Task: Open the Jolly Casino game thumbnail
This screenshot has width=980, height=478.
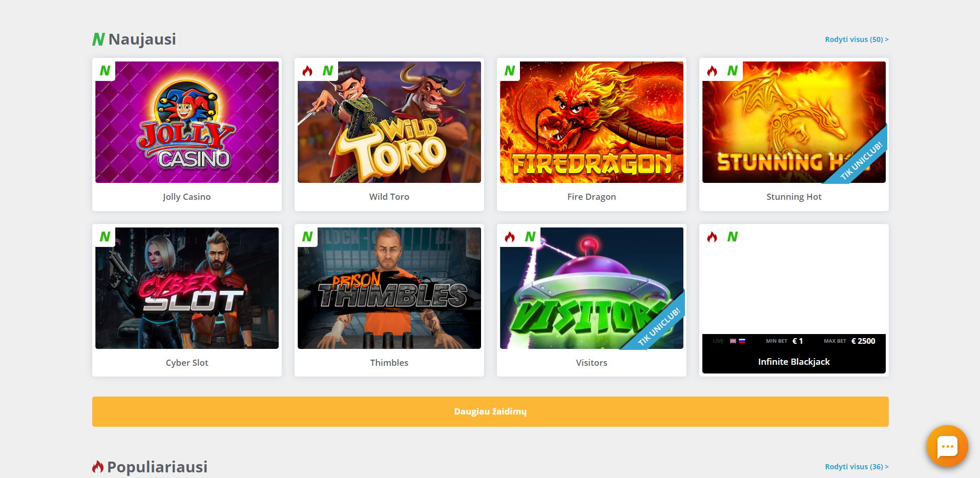Action: point(187,122)
